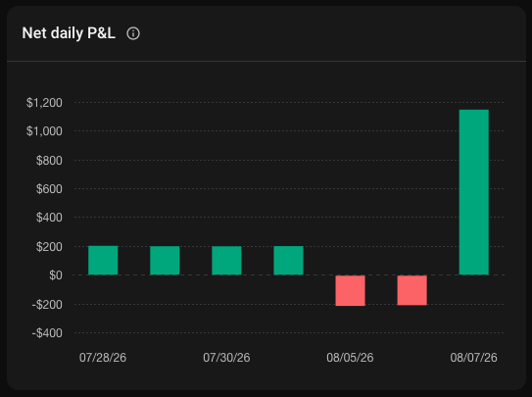The width and height of the screenshot is (532, 397).
Task: Click the 08/05/26 date label
Action: pyautogui.click(x=350, y=358)
